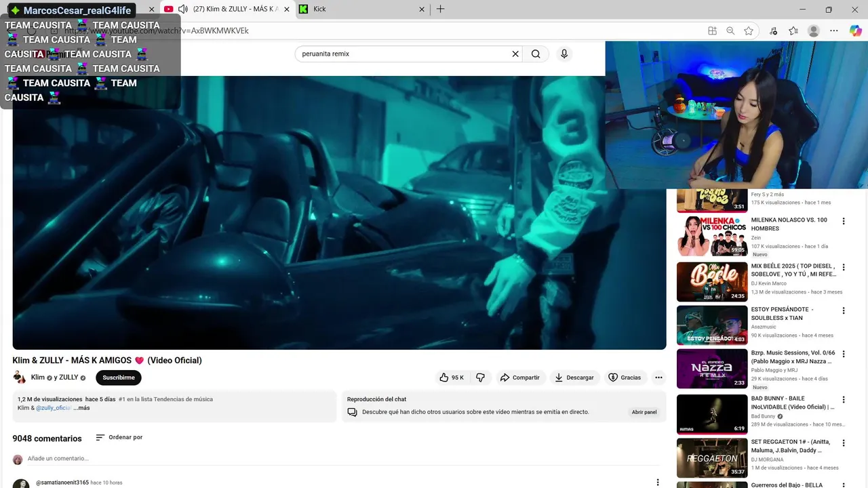Switch to the Klim & ZULLY YouTube tab
Viewport: 868px width, 488px height.
pos(227,9)
